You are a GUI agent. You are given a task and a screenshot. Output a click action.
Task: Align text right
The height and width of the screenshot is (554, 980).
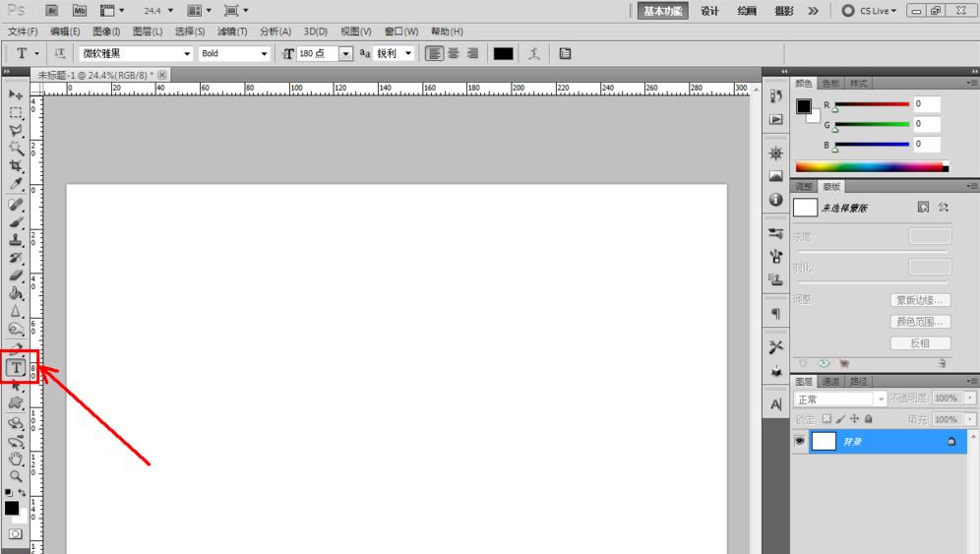click(x=473, y=54)
